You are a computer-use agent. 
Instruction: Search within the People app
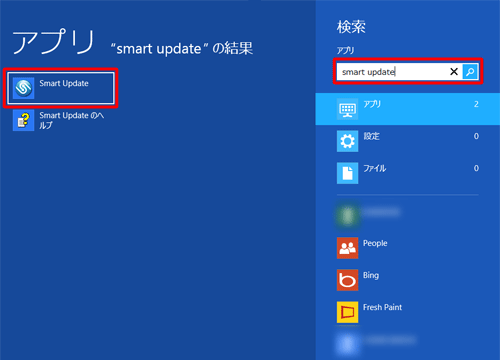pyautogui.click(x=408, y=248)
